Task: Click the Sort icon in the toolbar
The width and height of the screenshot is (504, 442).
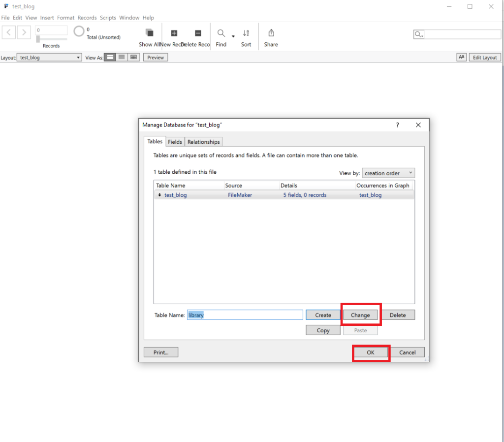Action: pyautogui.click(x=246, y=33)
